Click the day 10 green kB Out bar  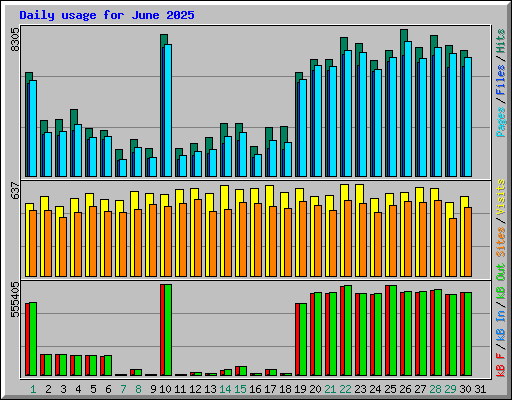[168, 330]
